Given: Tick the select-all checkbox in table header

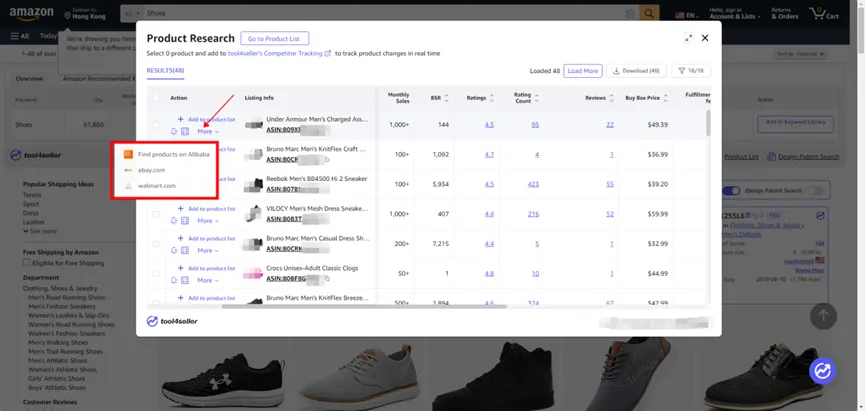Looking at the screenshot, I should (156, 98).
